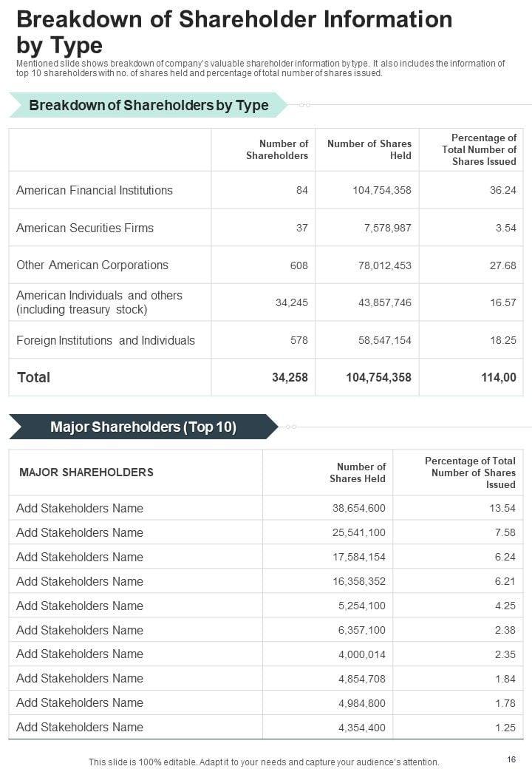Click the "Foreign Institutions and Individuals" row label

106,340
